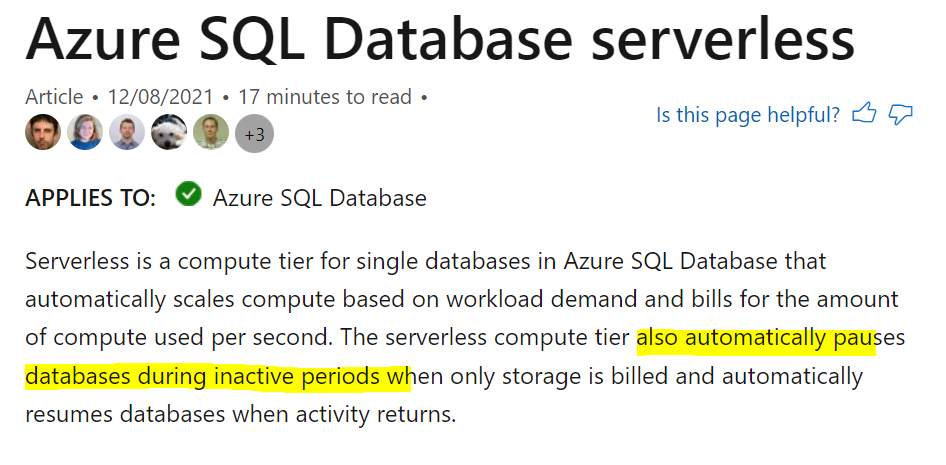
Task: Click the green checkmark next to Azure SQL Database
Action: point(189,195)
